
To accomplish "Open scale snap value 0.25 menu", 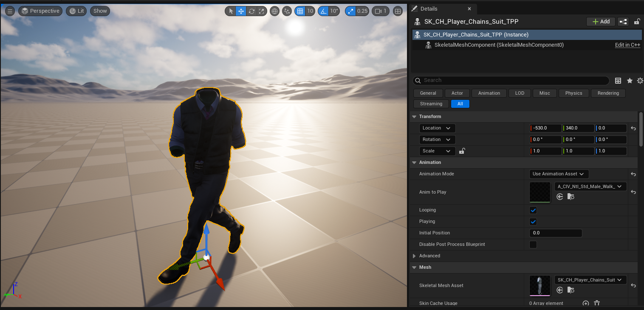I will pos(362,11).
